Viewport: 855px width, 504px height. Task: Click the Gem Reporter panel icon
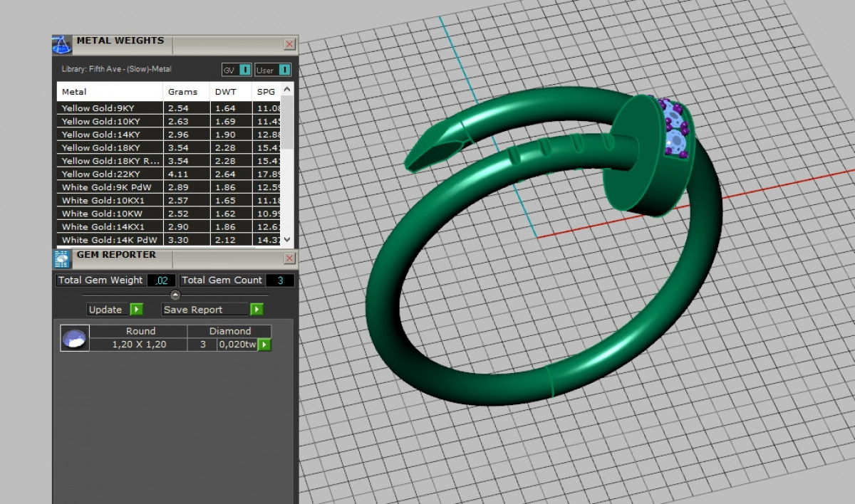click(62, 259)
